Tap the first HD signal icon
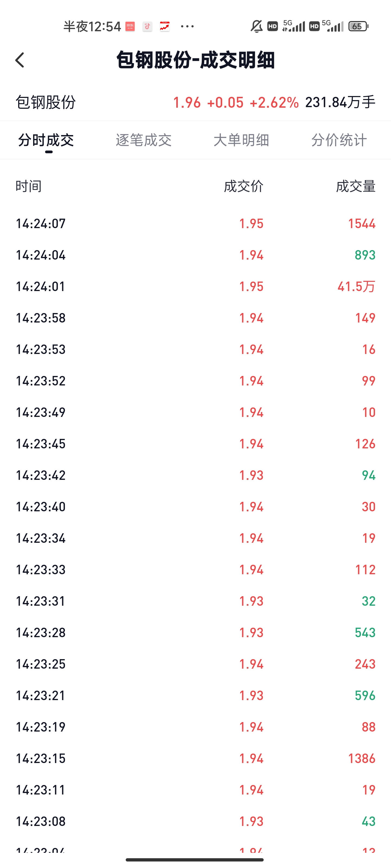Viewport: 391px width, 868px height. click(x=273, y=26)
